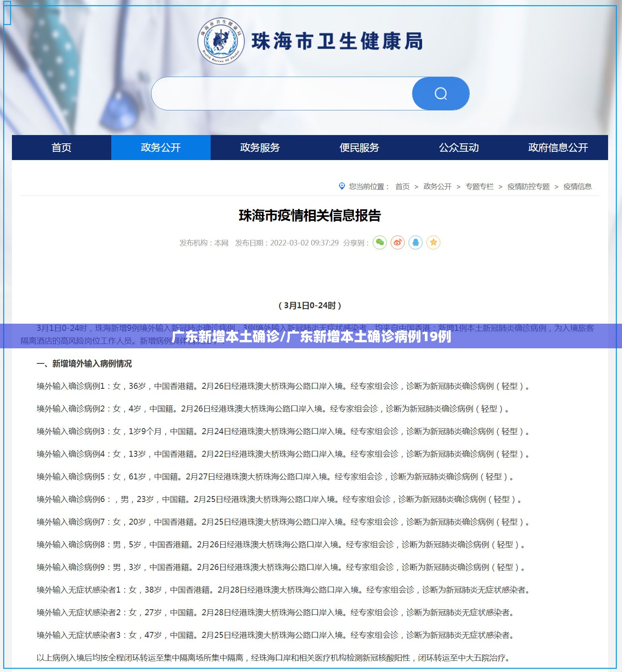Open the 首页 navigation tab
The image size is (622, 672).
click(62, 147)
